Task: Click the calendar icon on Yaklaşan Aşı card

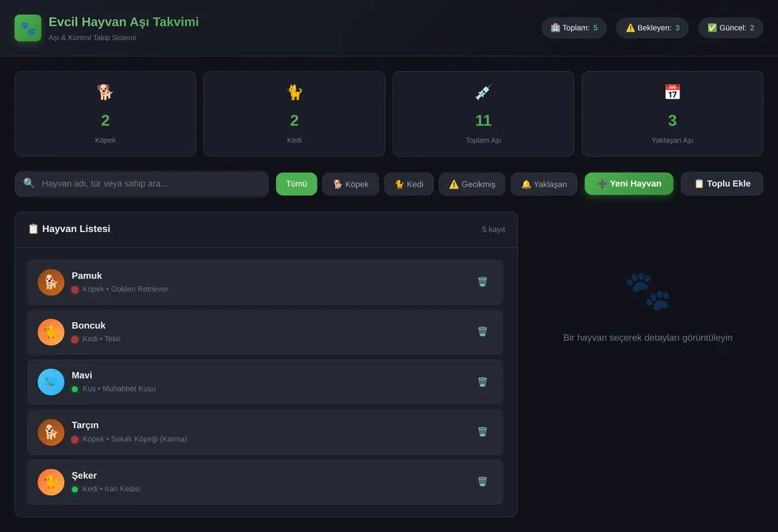Action: [x=672, y=92]
